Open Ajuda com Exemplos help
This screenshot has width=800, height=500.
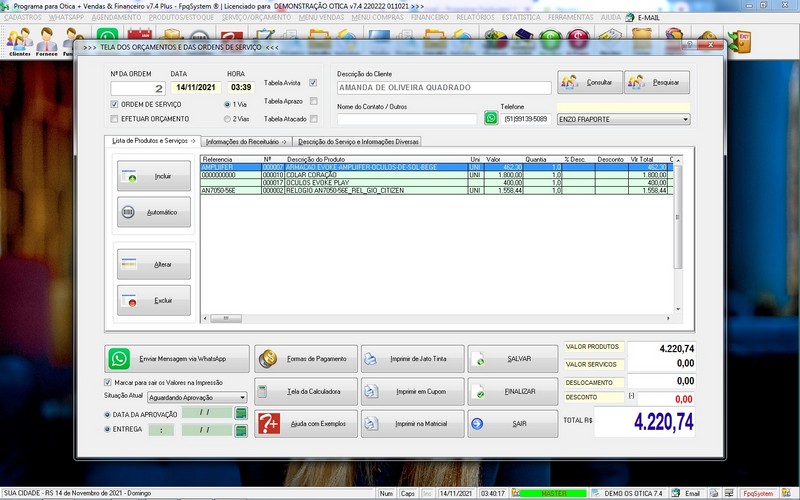pyautogui.click(x=306, y=423)
